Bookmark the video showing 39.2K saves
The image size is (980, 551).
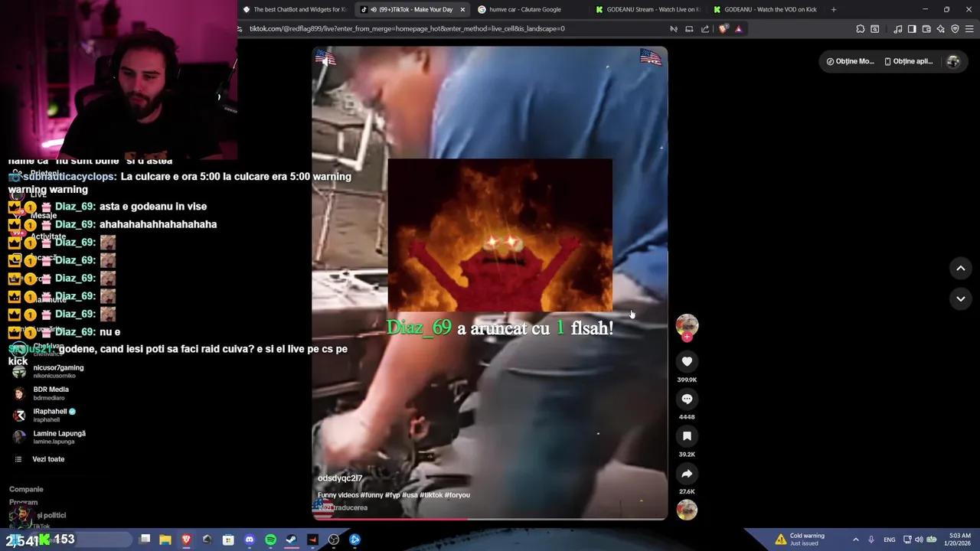click(687, 436)
